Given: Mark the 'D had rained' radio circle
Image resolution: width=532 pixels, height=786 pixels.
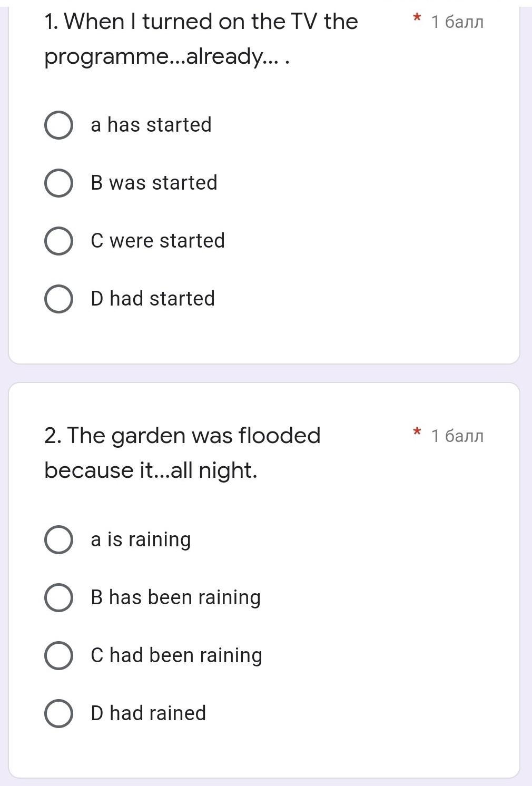Looking at the screenshot, I should [x=58, y=714].
